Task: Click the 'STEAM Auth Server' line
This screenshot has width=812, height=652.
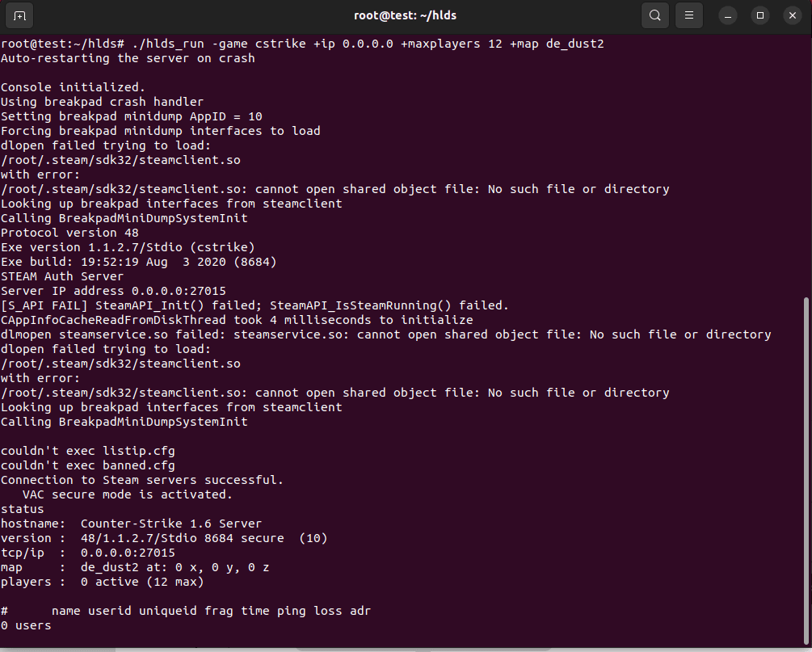Action: click(x=62, y=276)
